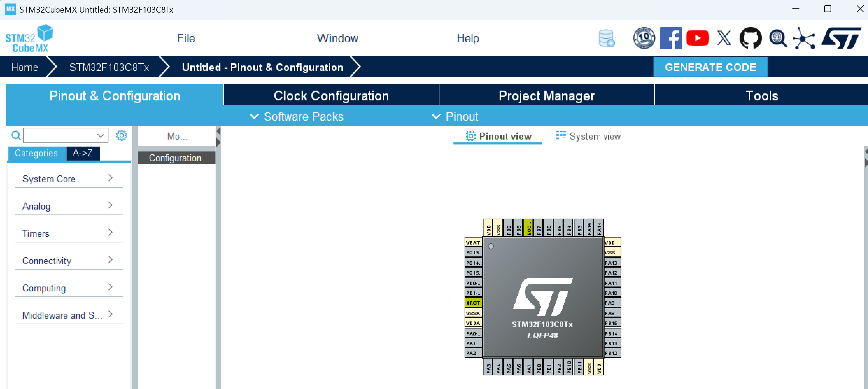
Task: Go to Home in breadcrumb
Action: click(24, 67)
